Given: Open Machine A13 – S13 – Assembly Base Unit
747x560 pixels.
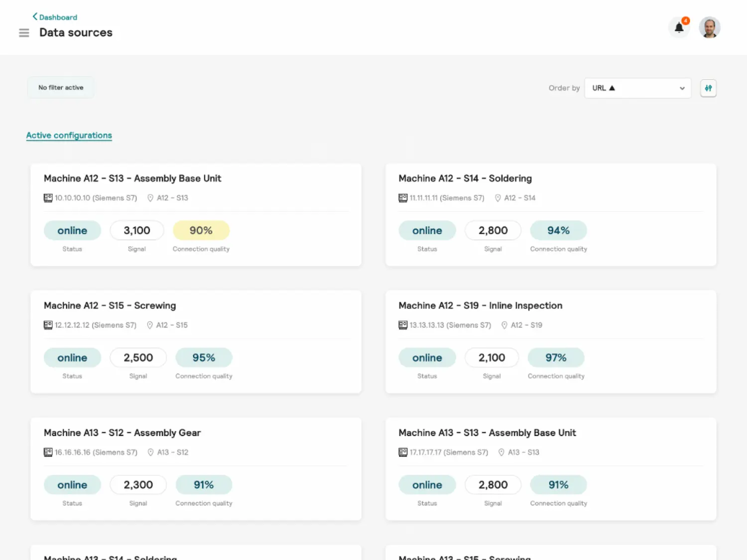Looking at the screenshot, I should click(x=487, y=433).
